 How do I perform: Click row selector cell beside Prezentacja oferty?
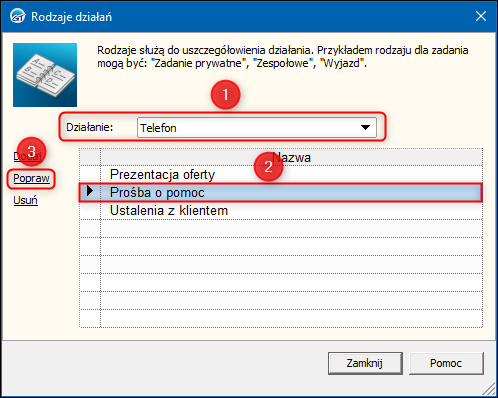tap(90, 174)
